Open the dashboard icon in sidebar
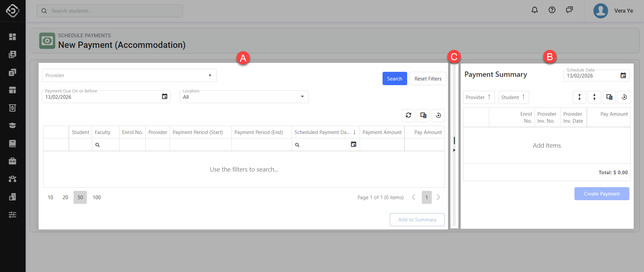The width and height of the screenshot is (644, 272). [13, 37]
